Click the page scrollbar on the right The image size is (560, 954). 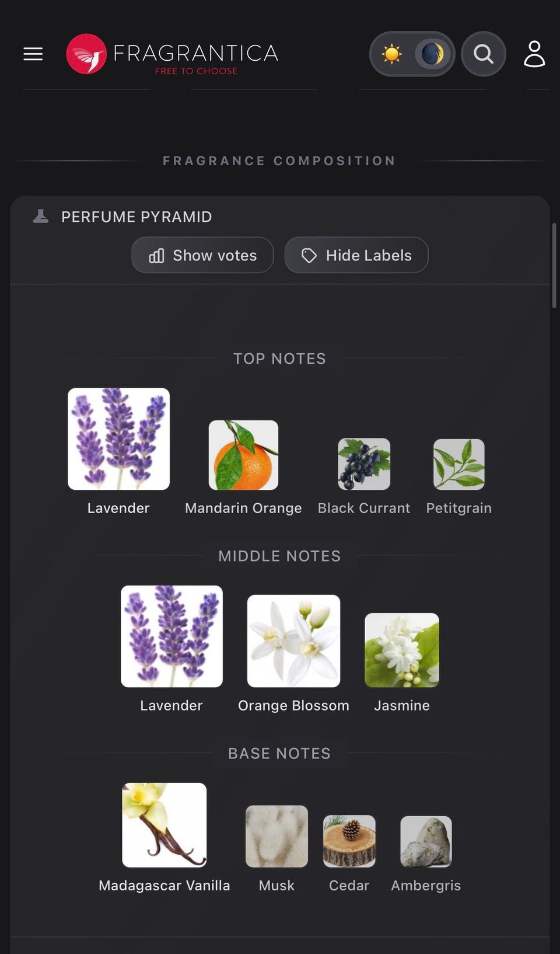coord(554,266)
